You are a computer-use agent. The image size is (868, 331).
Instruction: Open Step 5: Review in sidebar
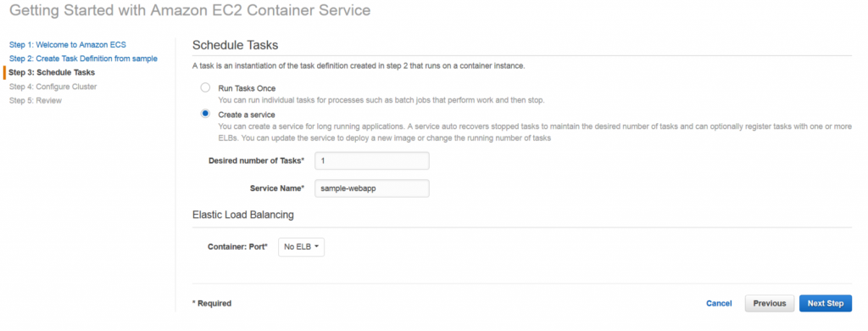36,100
